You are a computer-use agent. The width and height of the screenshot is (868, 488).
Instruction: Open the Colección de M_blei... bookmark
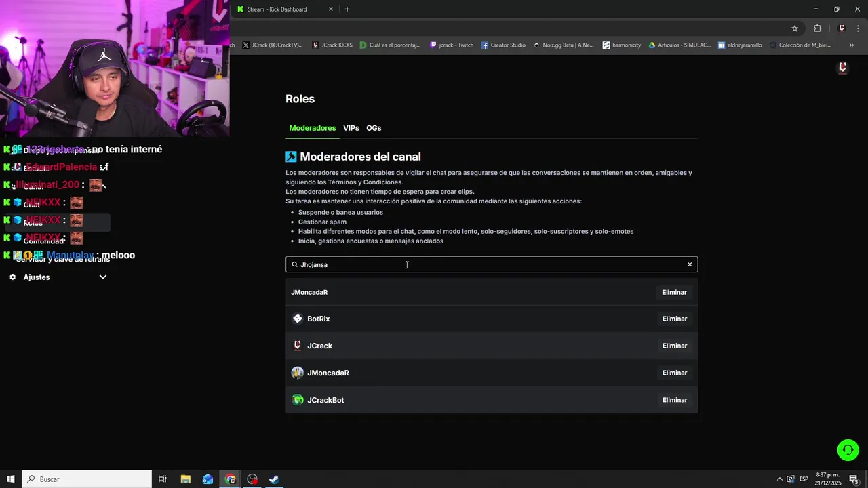point(800,45)
